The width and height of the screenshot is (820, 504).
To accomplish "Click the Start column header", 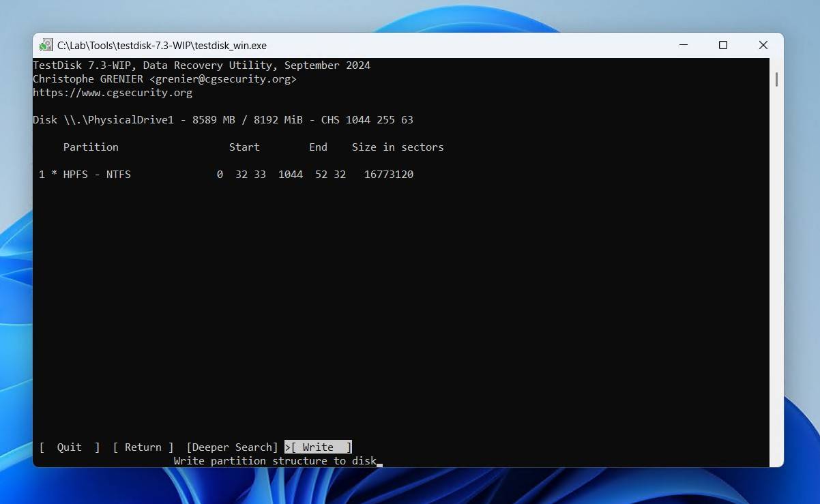I will (x=244, y=147).
